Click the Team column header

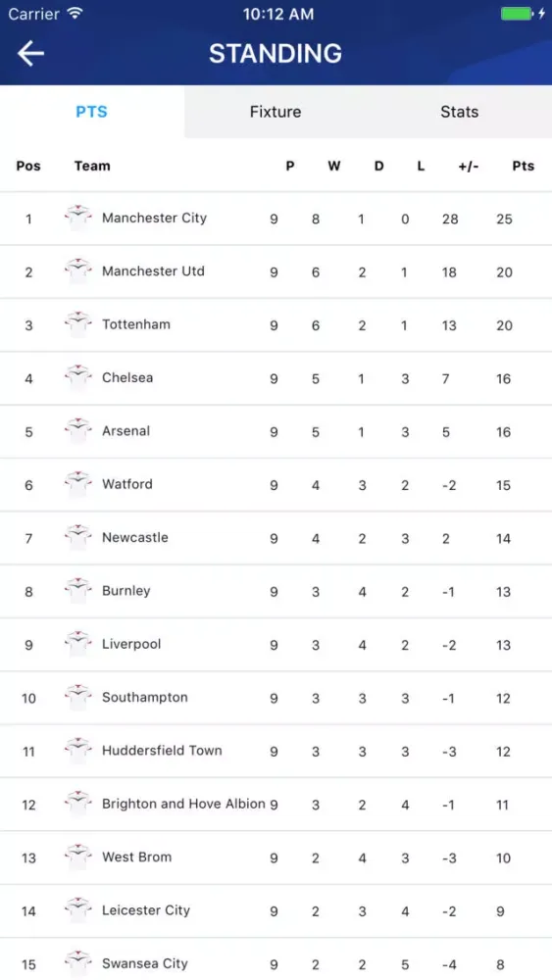[x=92, y=166]
